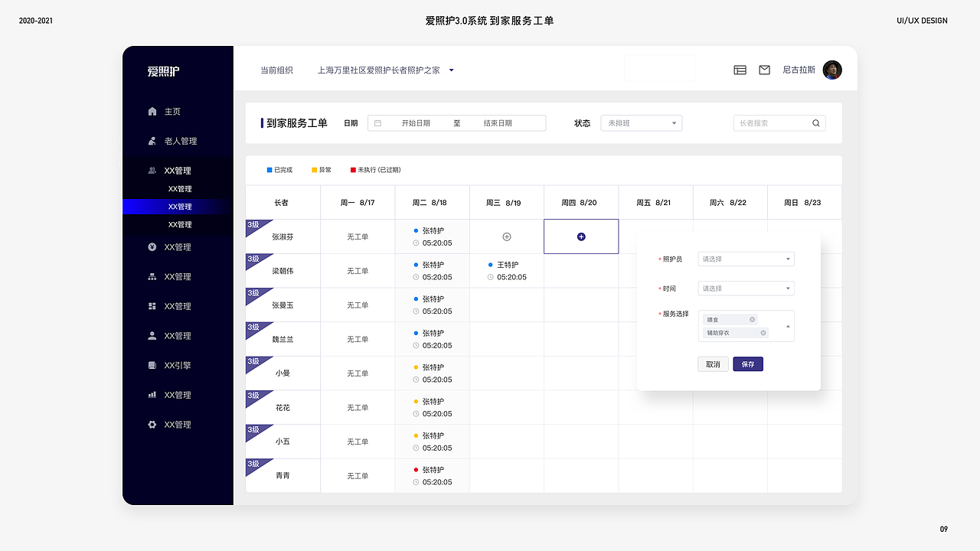Open the 照护员 请选择 dropdown
Screen dimensions: 980x551
pos(746,259)
